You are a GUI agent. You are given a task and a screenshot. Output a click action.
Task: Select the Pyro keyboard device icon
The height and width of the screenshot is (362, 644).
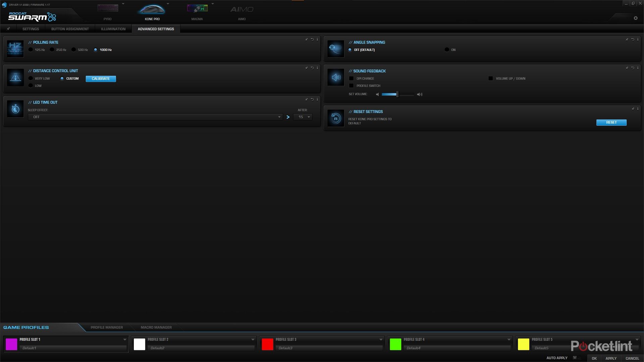click(108, 9)
